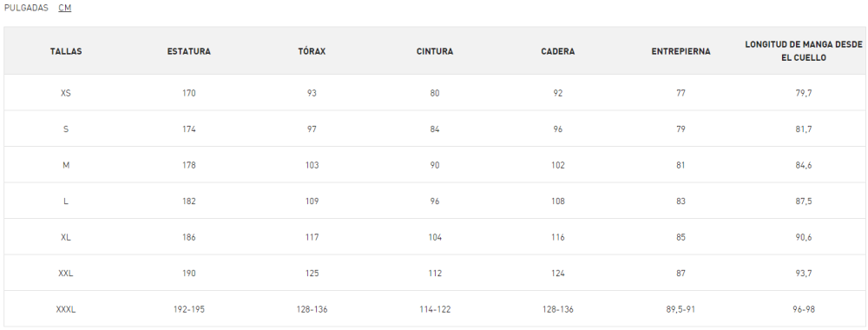Screen dimensions: 868x330
Task: Click the 192-195 estatura cell
Action: pyautogui.click(x=188, y=309)
